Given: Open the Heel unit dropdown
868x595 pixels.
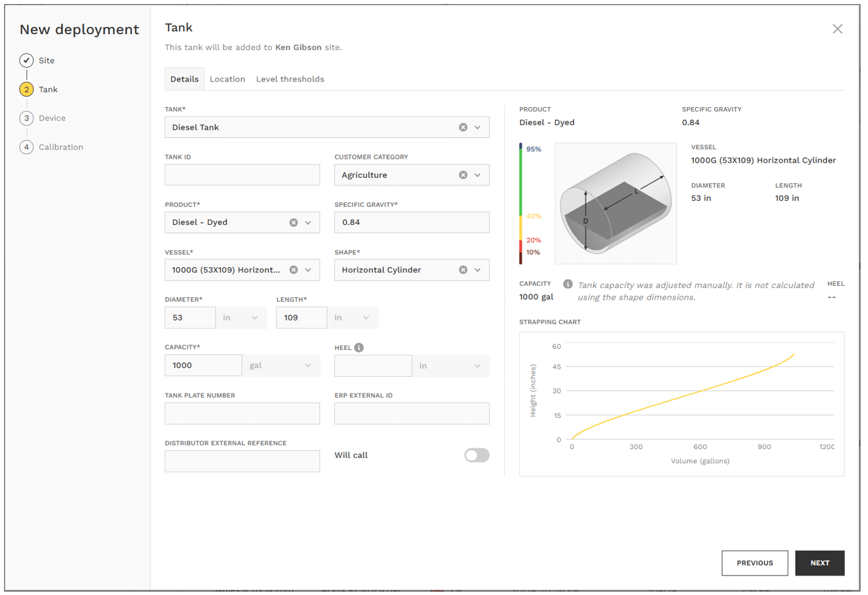Looking at the screenshot, I should pos(451,365).
